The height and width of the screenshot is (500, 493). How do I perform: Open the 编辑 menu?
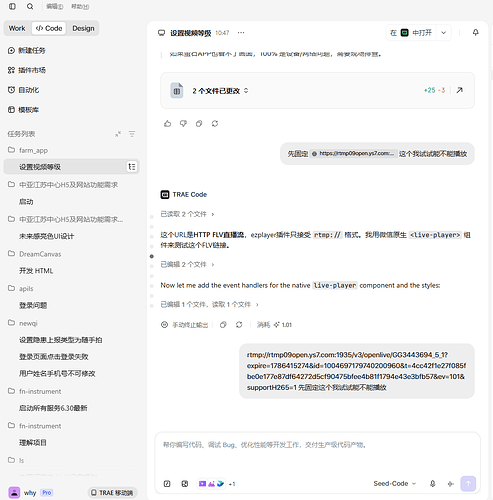(x=55, y=6)
